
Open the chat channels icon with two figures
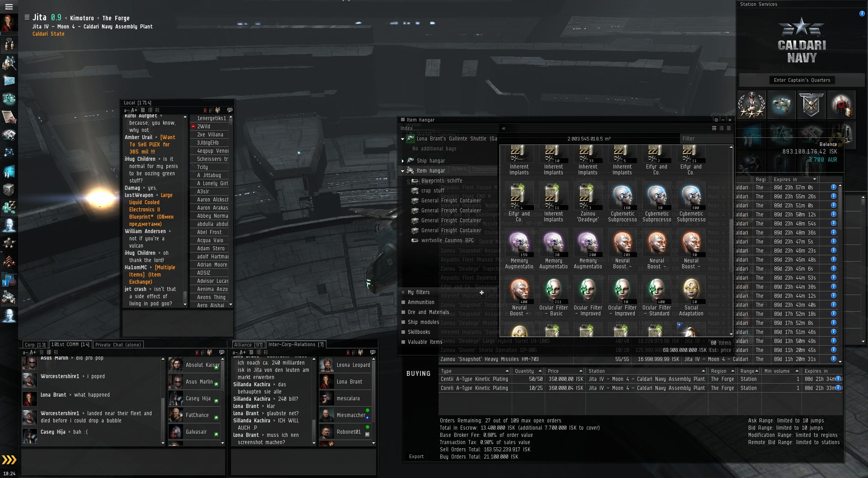pos(9,44)
